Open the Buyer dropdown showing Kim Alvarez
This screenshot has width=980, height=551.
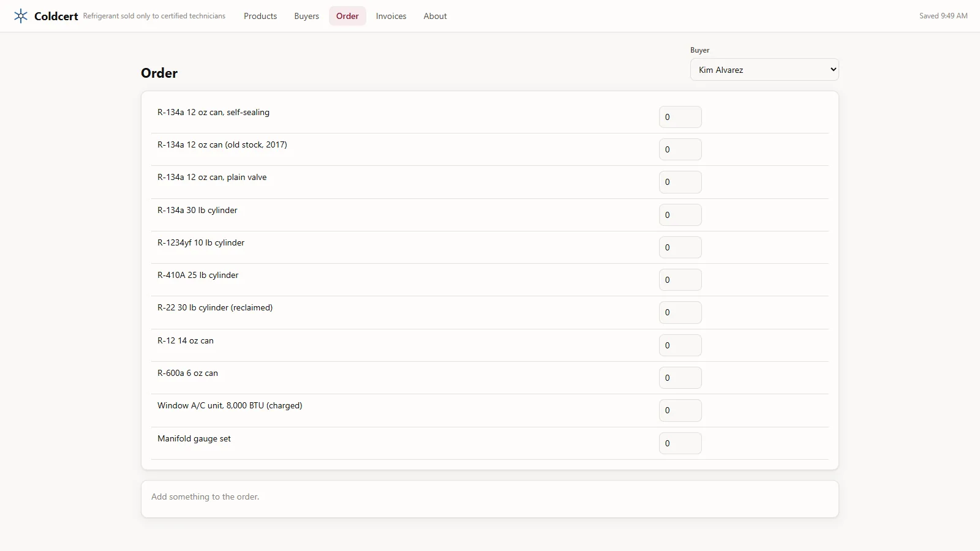pos(764,70)
